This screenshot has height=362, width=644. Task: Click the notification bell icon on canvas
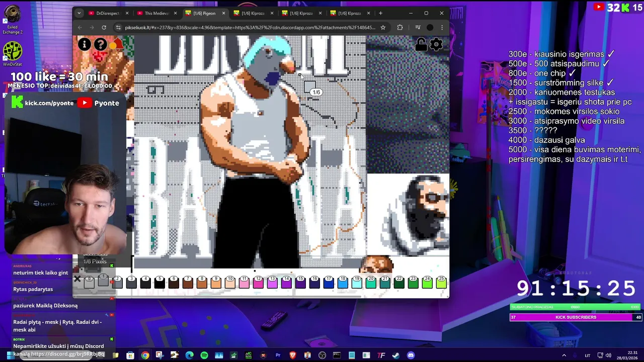pos(117,44)
